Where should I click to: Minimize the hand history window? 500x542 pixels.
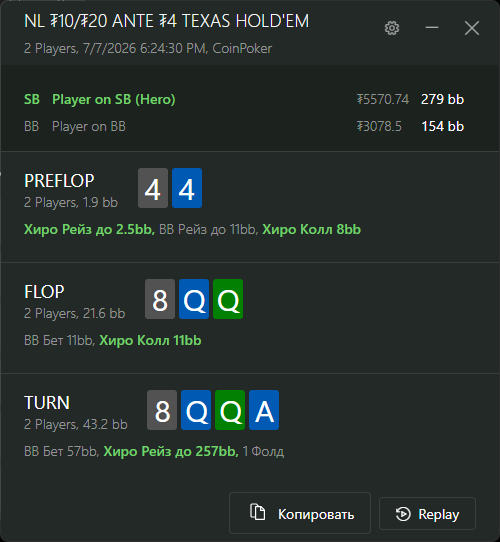[432, 28]
